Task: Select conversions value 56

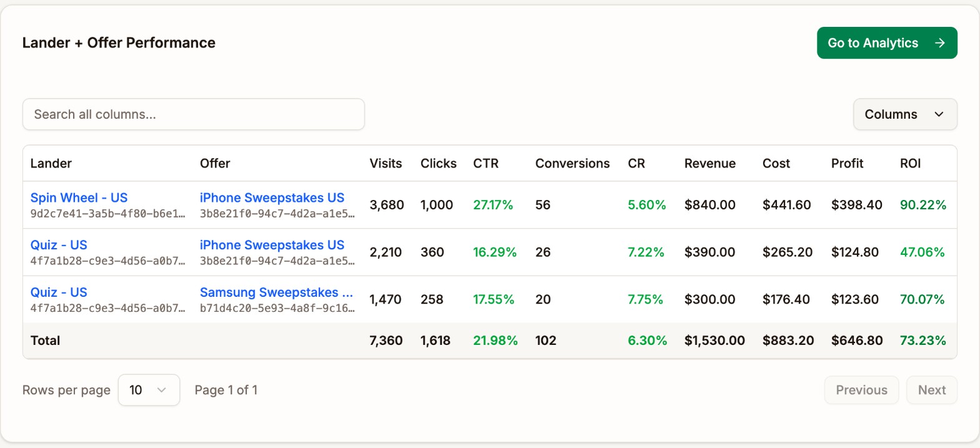Action: 543,205
